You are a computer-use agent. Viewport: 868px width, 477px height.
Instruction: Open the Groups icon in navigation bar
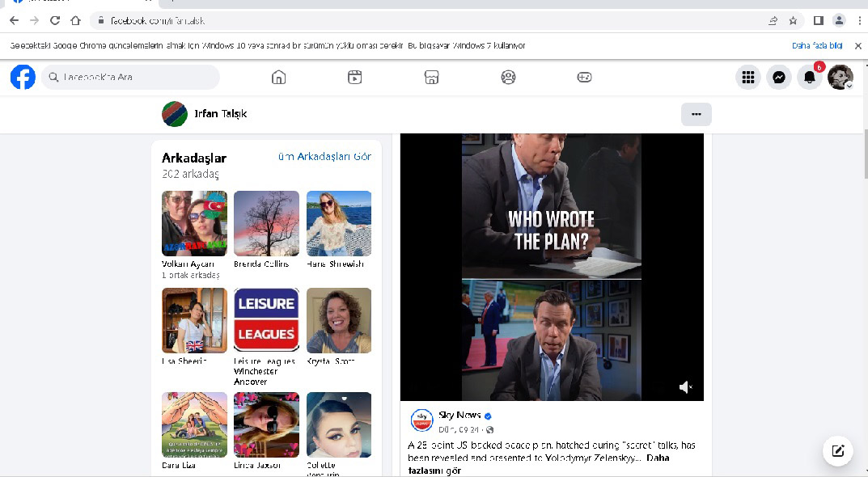pos(508,78)
